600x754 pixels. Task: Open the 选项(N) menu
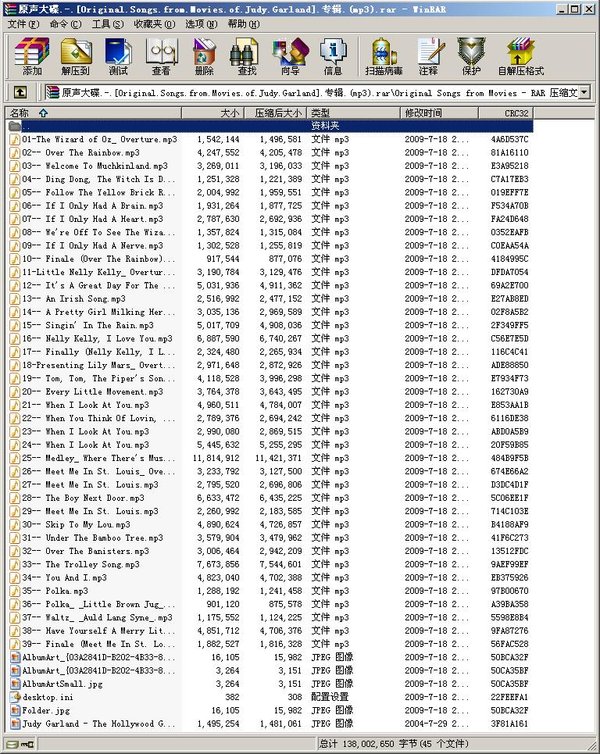tap(201, 24)
